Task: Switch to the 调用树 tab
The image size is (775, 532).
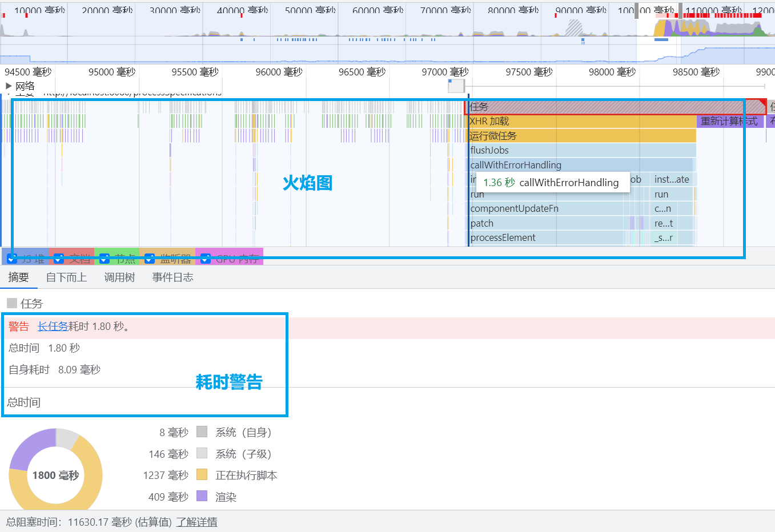Action: point(119,277)
